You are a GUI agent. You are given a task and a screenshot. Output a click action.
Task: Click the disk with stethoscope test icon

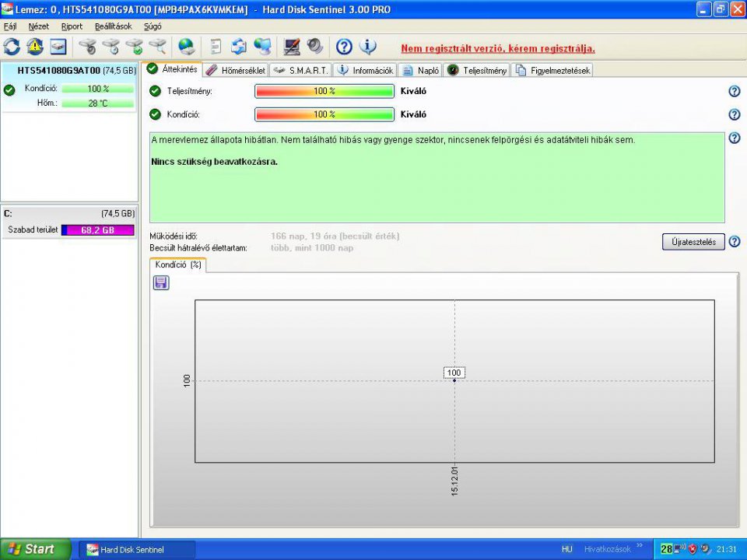point(88,47)
